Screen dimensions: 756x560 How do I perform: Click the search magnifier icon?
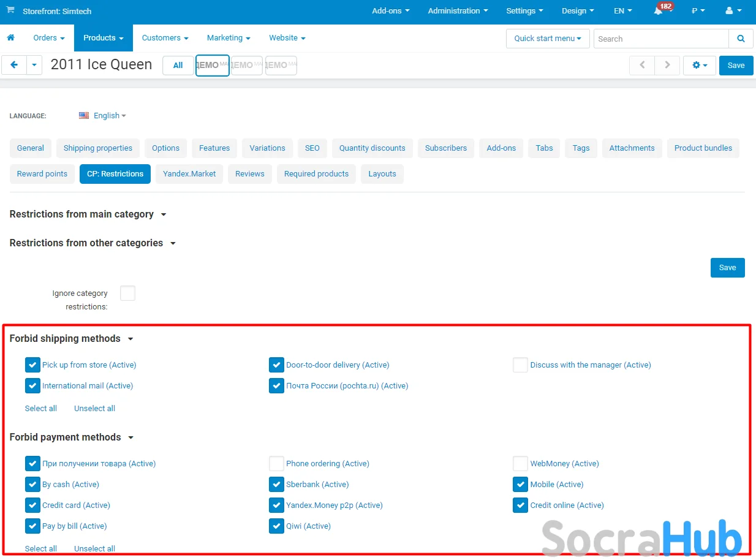(741, 39)
